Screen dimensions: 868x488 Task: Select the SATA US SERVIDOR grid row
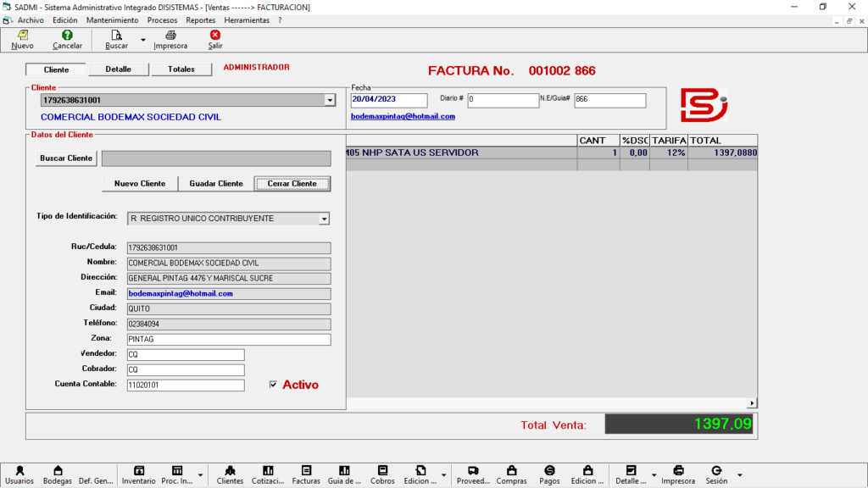[551, 152]
